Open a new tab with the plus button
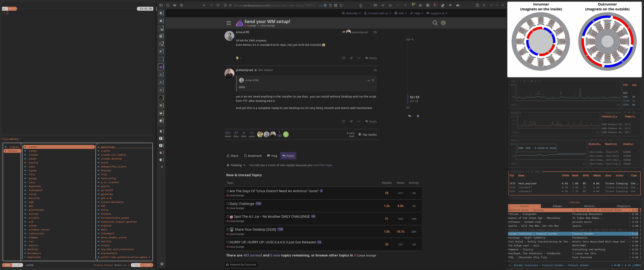Image resolution: width=644 pixels, height=270 pixels. pos(162,167)
